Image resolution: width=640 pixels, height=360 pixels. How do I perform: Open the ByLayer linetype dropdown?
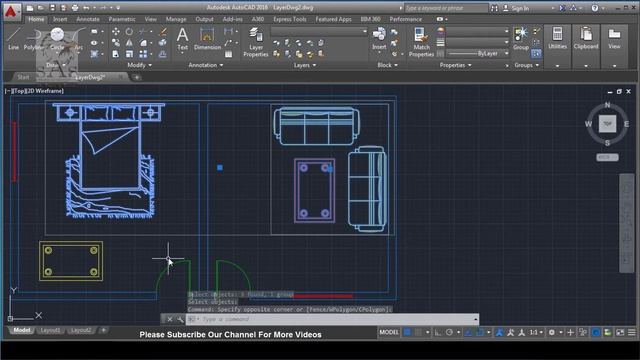(x=478, y=53)
